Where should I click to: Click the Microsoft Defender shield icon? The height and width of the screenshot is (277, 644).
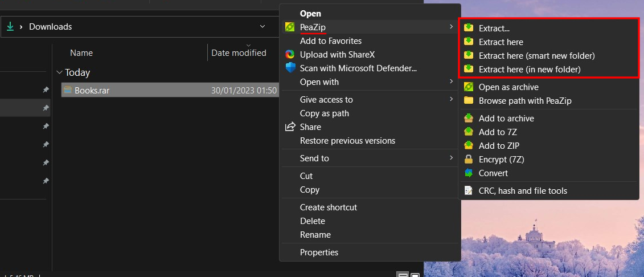coord(290,68)
